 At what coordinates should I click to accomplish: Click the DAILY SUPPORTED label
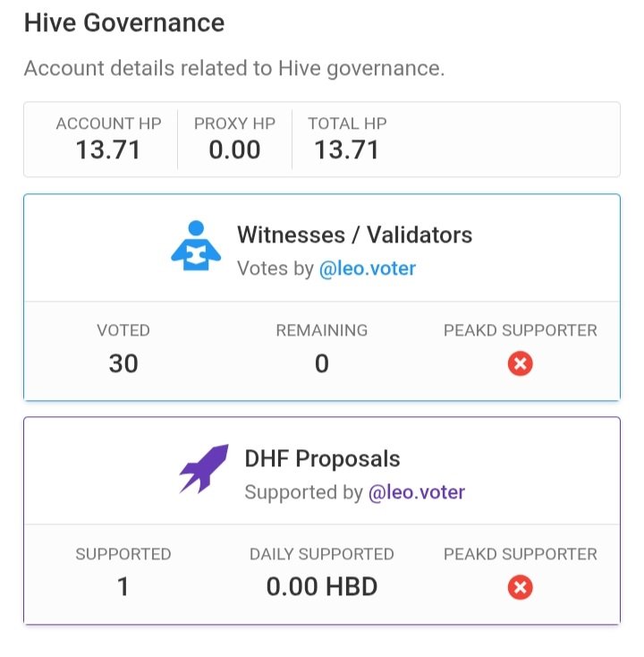coord(322,554)
